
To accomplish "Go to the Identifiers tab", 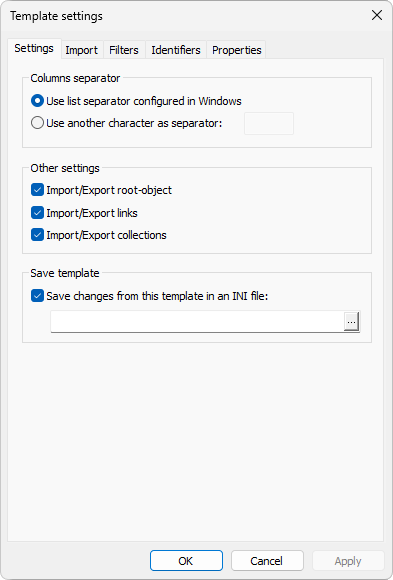I will (176, 50).
